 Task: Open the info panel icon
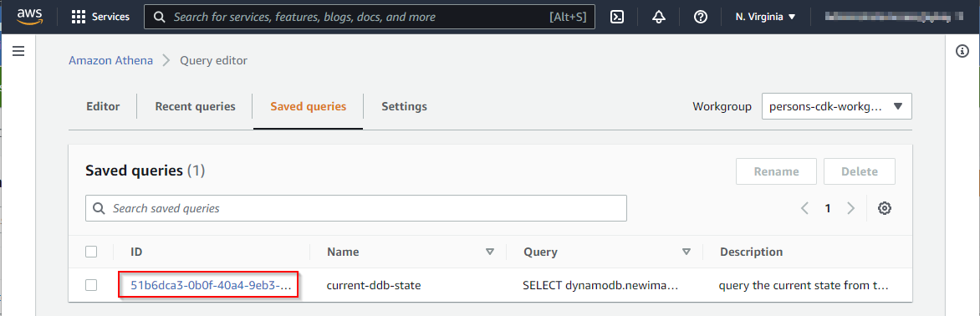click(962, 51)
